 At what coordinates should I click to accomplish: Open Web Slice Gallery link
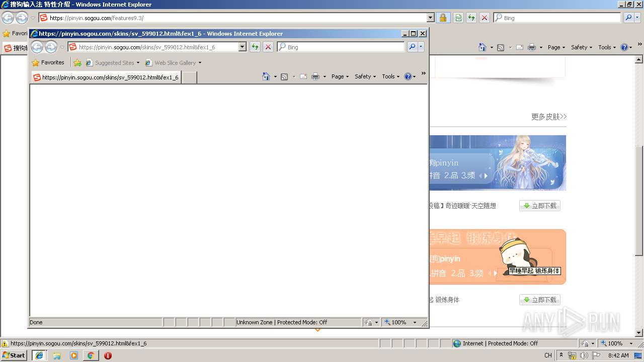(x=173, y=63)
